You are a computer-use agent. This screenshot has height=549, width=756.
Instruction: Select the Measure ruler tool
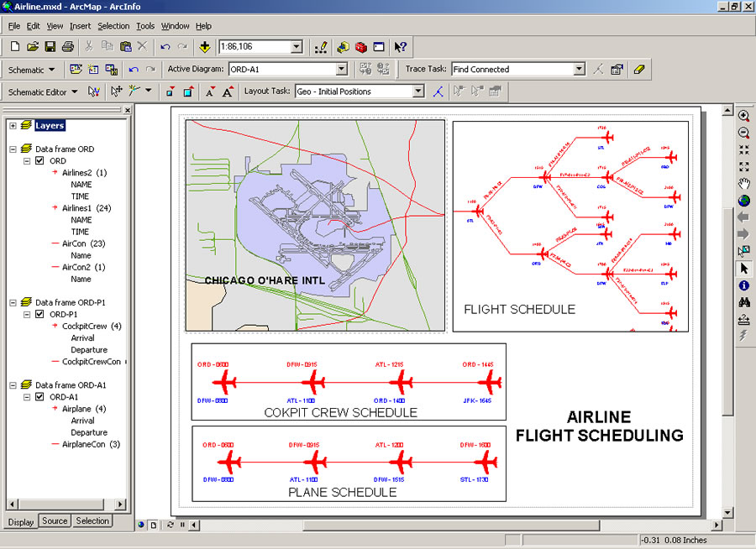(x=744, y=319)
